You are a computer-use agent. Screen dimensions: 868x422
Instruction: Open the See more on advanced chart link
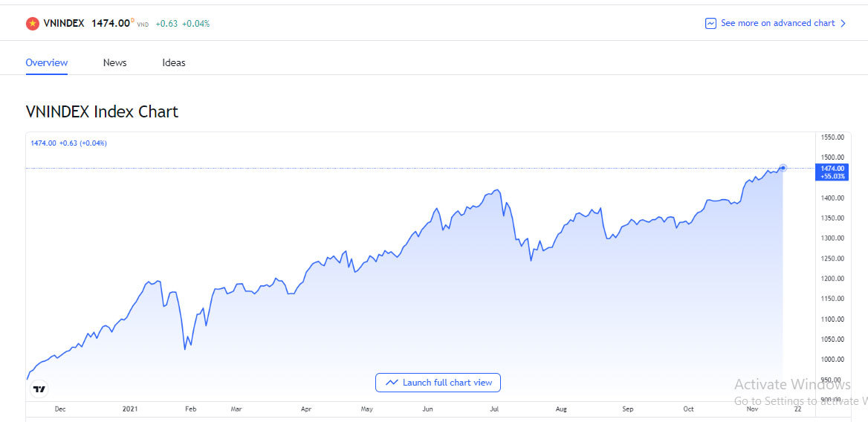pos(777,24)
